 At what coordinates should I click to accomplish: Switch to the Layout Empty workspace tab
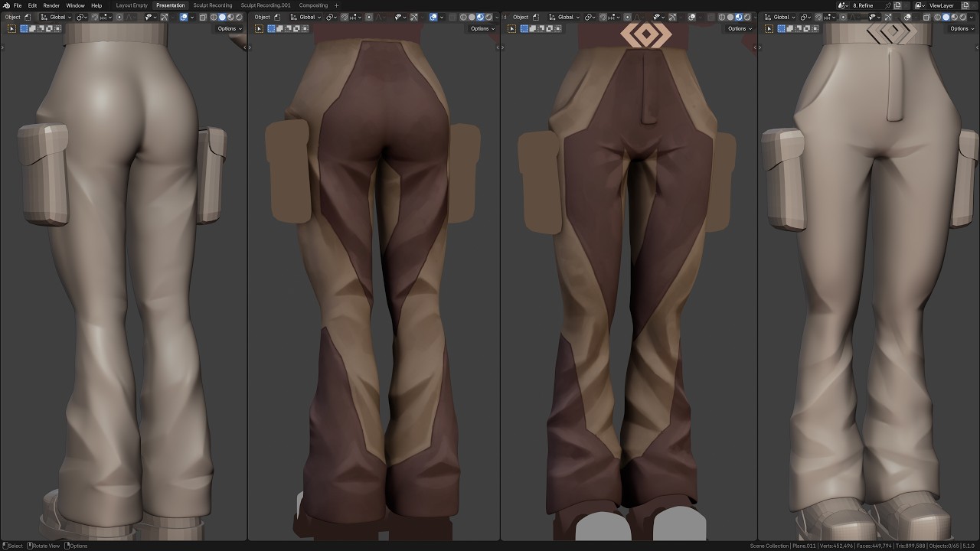coord(132,5)
